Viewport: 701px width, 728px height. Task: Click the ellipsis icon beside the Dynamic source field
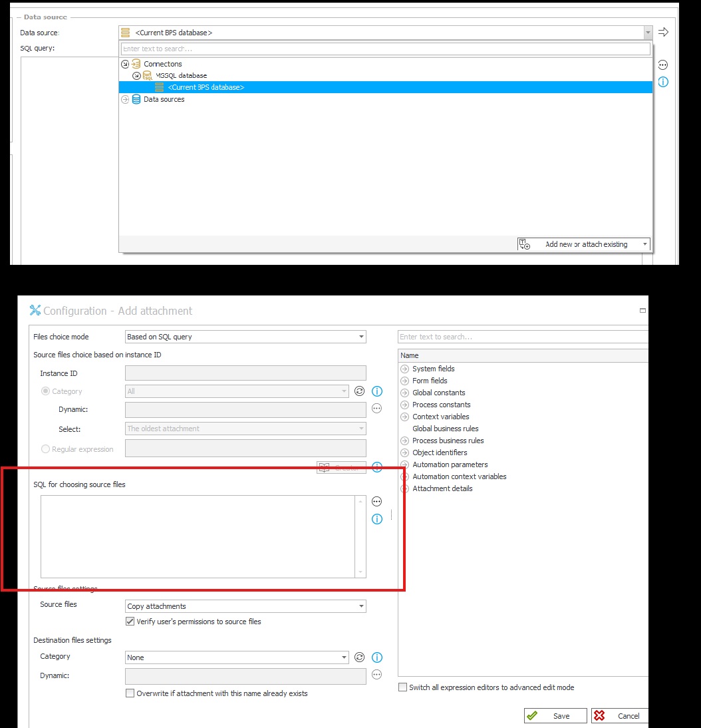(x=377, y=409)
